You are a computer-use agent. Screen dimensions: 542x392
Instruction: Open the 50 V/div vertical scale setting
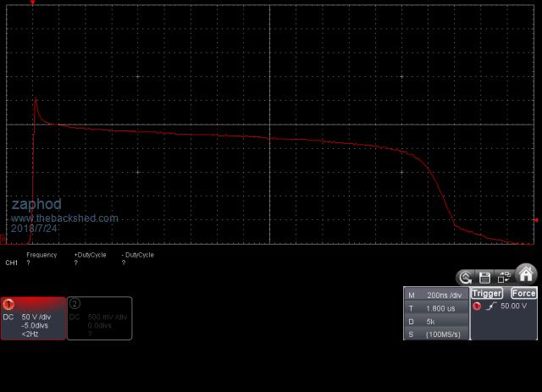click(38, 317)
